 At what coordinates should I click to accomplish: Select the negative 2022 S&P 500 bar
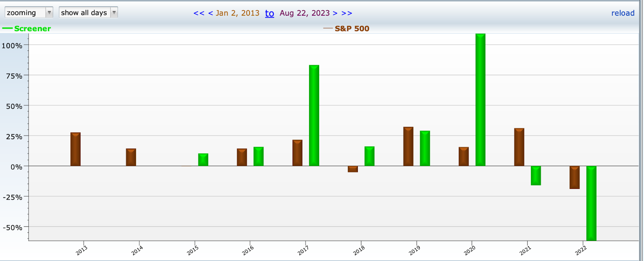tap(574, 177)
